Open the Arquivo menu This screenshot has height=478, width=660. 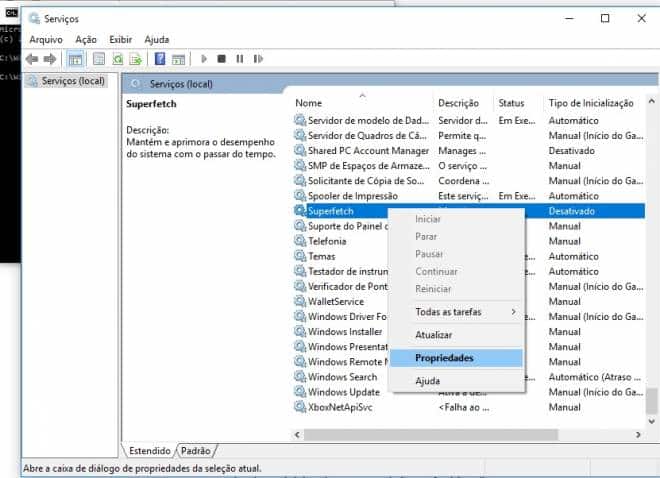46,40
